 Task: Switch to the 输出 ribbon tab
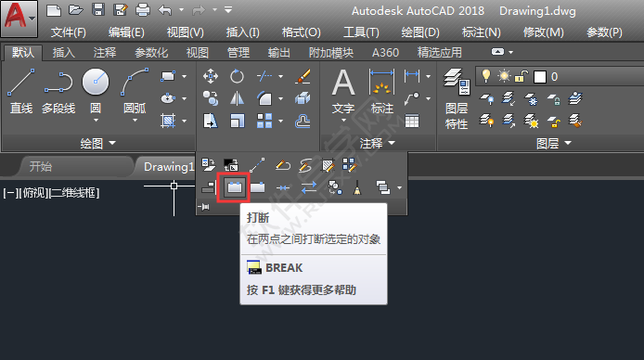(279, 53)
